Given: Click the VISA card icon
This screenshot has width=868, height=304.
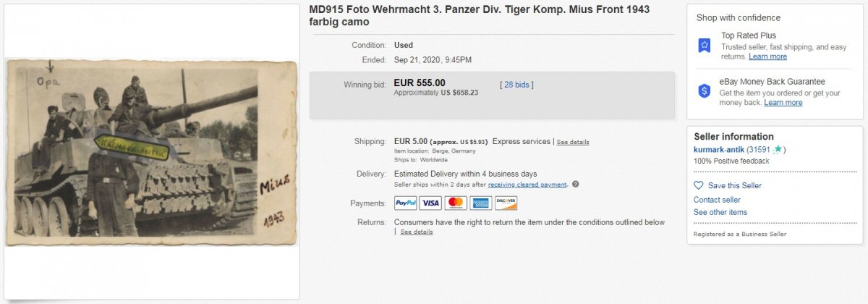Looking at the screenshot, I should tap(430, 203).
